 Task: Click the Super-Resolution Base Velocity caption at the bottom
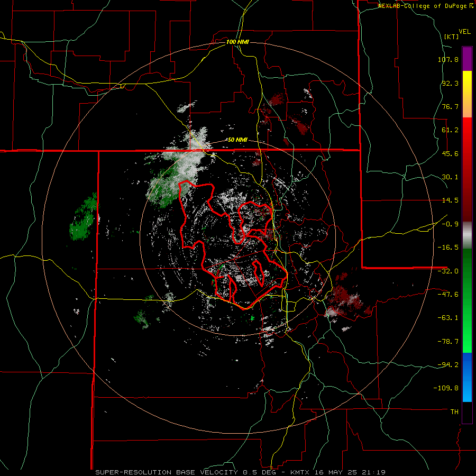pyautogui.click(x=241, y=472)
